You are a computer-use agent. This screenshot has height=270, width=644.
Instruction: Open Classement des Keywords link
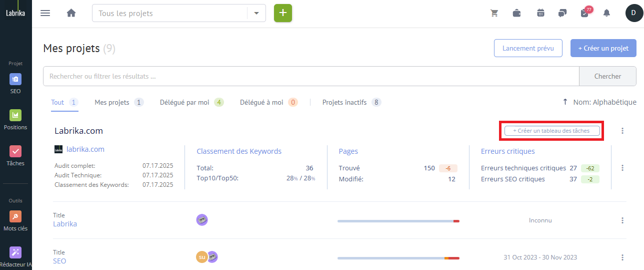pos(239,151)
